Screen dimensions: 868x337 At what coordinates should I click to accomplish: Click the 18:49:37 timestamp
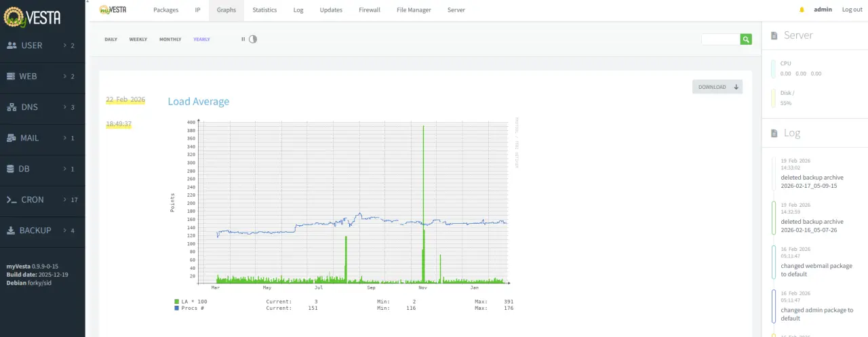(119, 124)
